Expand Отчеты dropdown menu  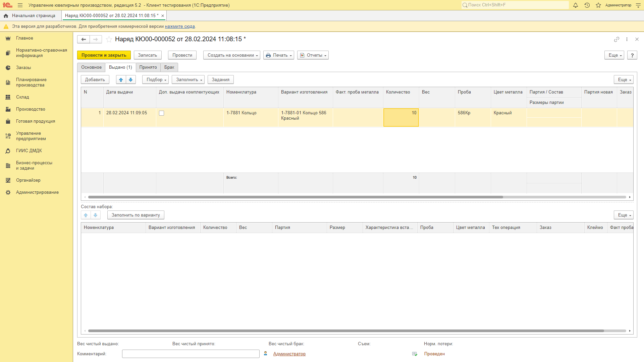click(313, 55)
